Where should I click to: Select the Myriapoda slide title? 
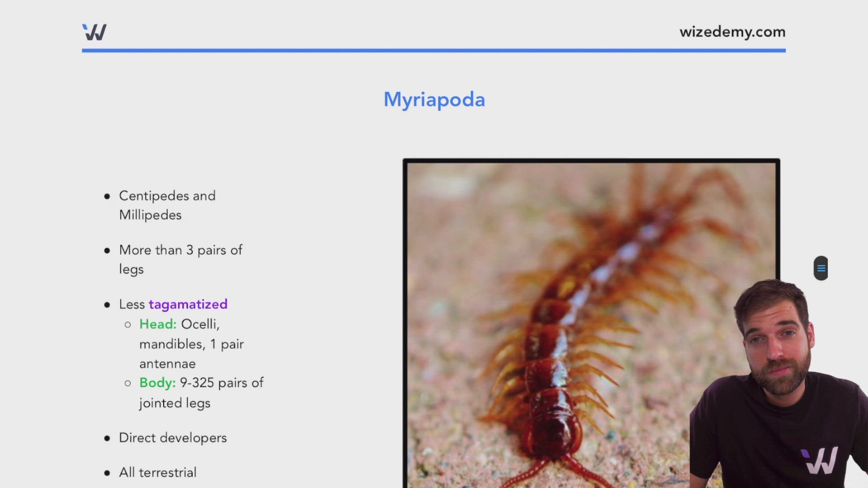[x=434, y=99]
